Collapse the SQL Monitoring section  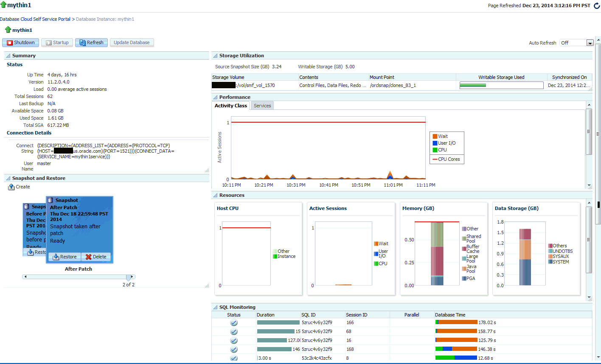click(x=215, y=307)
